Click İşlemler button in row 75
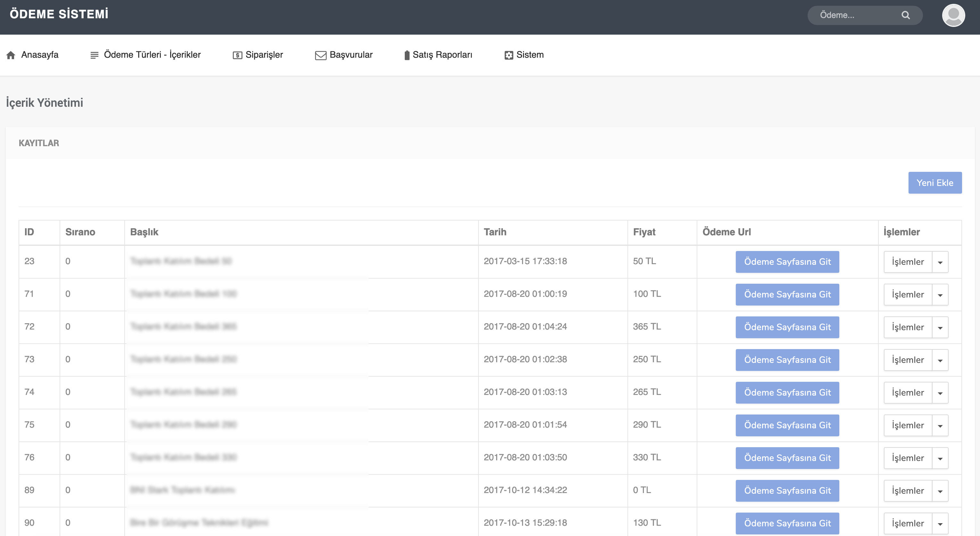Image resolution: width=980 pixels, height=536 pixels. (908, 426)
